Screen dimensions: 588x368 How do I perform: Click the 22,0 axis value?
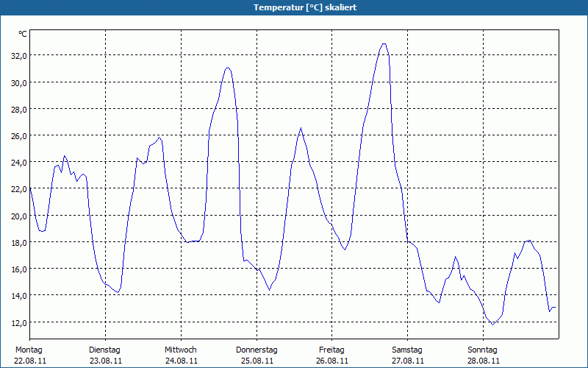[19, 189]
